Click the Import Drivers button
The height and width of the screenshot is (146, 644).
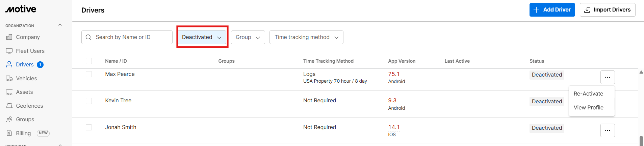point(607,10)
